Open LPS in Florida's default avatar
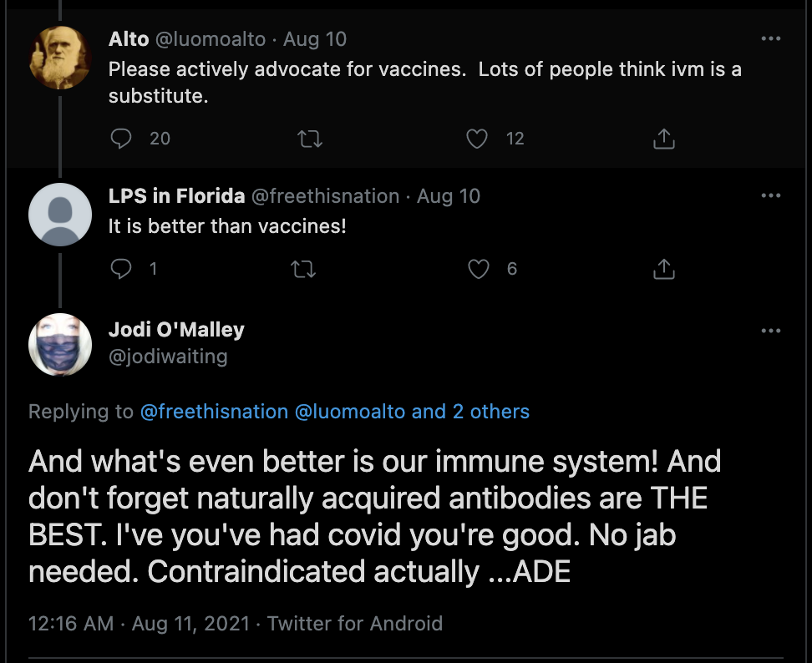The width and height of the screenshot is (812, 663). pos(60,215)
